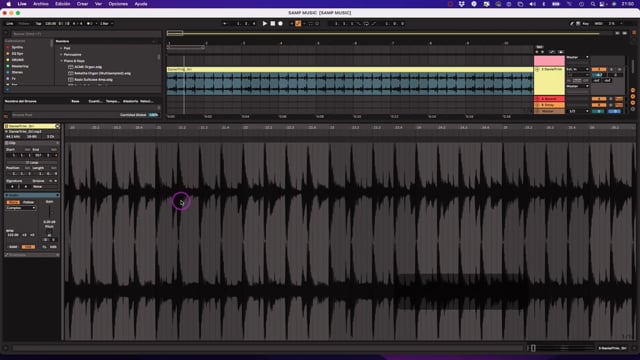Select the Stereo collection in the browser
640x360 pixels.
pos(17,72)
